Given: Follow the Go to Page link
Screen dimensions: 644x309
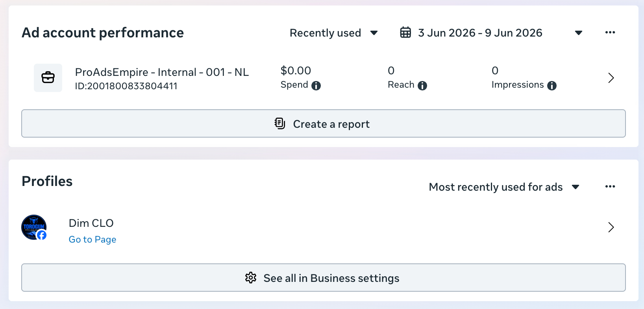Looking at the screenshot, I should [x=93, y=239].
